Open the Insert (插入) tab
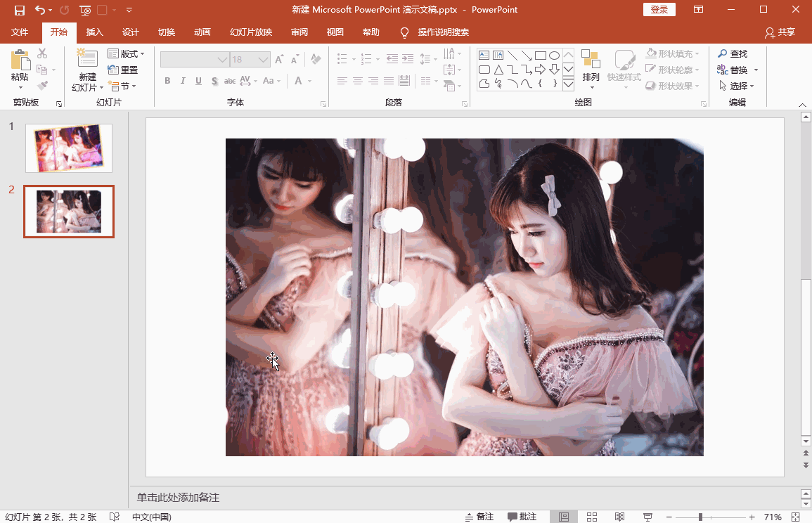 click(x=94, y=32)
